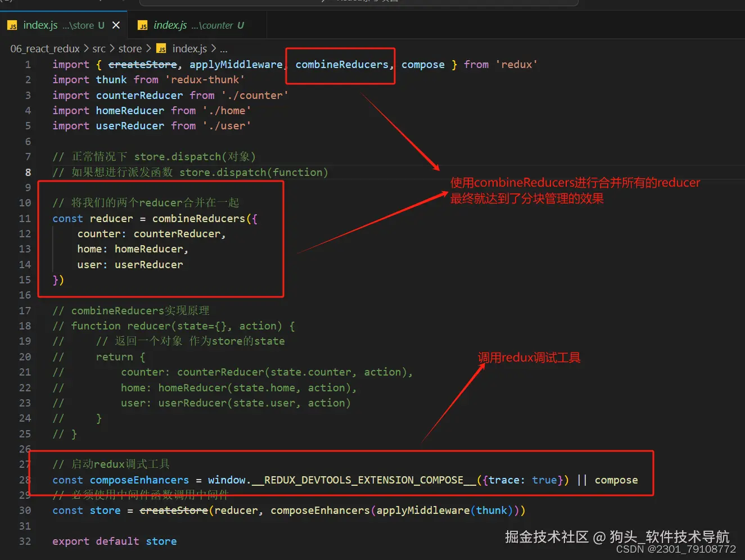Viewport: 745px width, 560px height.
Task: Click userReducer value on line 14
Action: click(148, 265)
